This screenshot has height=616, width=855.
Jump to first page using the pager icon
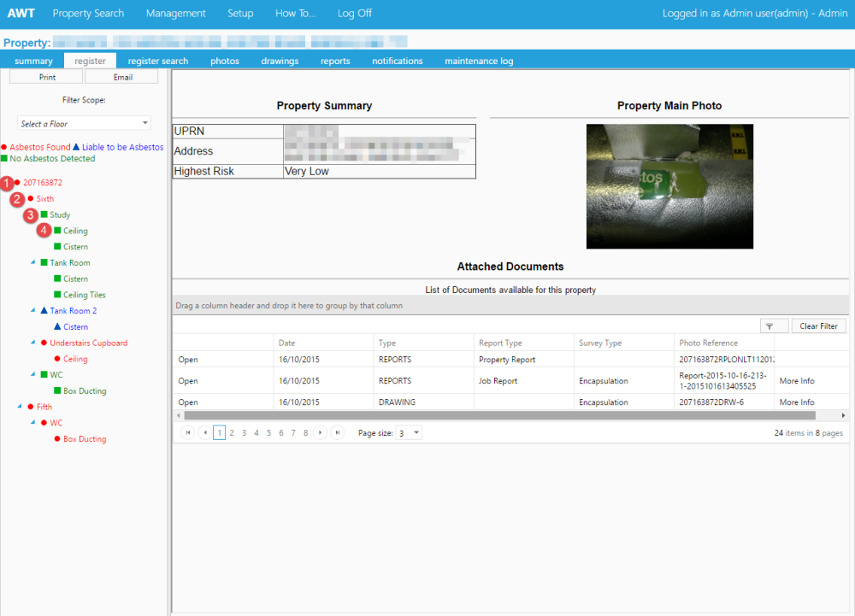(x=188, y=432)
